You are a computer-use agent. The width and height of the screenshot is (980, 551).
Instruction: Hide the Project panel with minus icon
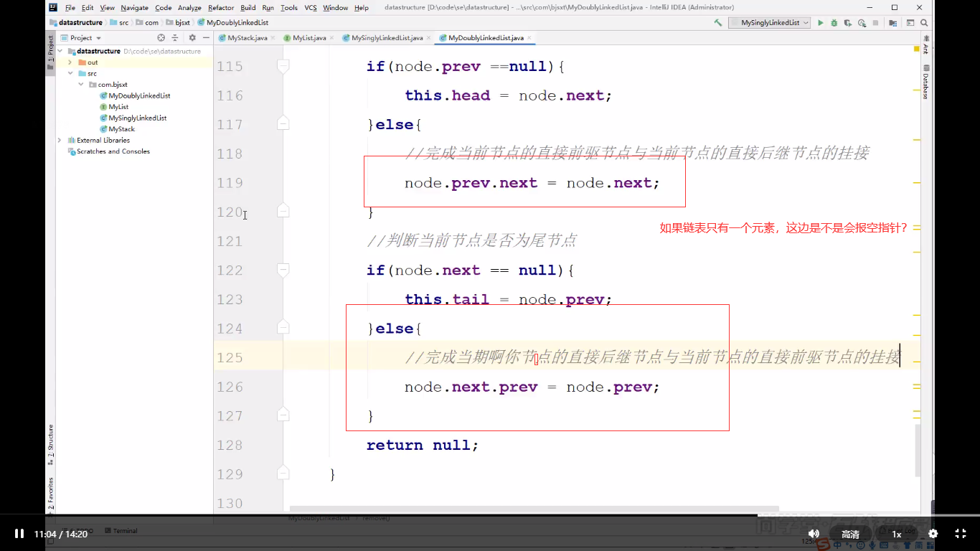click(206, 38)
